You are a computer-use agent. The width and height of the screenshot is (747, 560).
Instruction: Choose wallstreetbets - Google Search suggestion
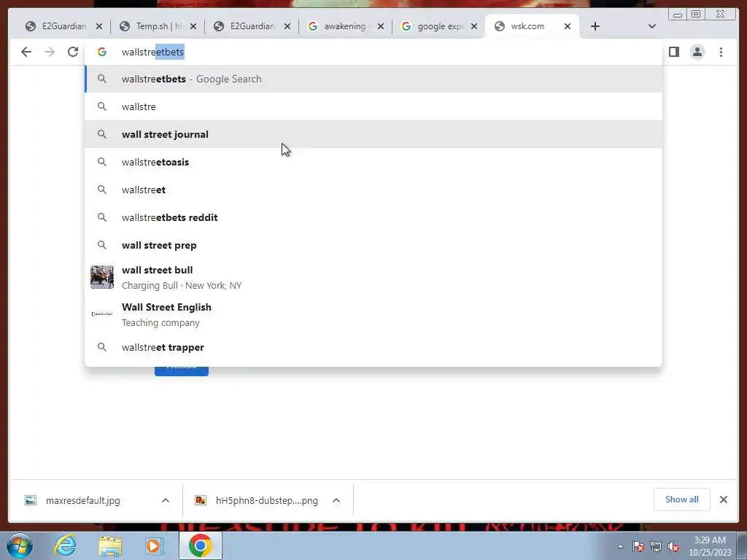click(373, 79)
